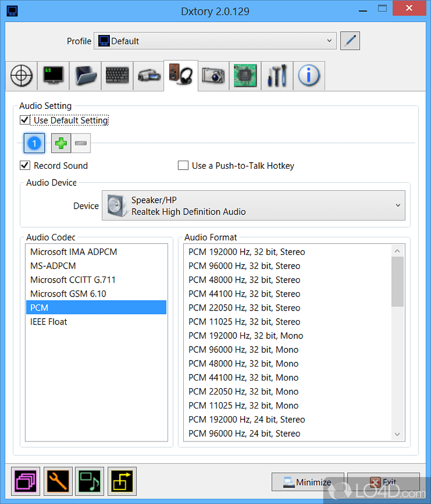Click the edit pencil button beside Profile
Image resolution: width=431 pixels, height=504 pixels.
(x=350, y=40)
